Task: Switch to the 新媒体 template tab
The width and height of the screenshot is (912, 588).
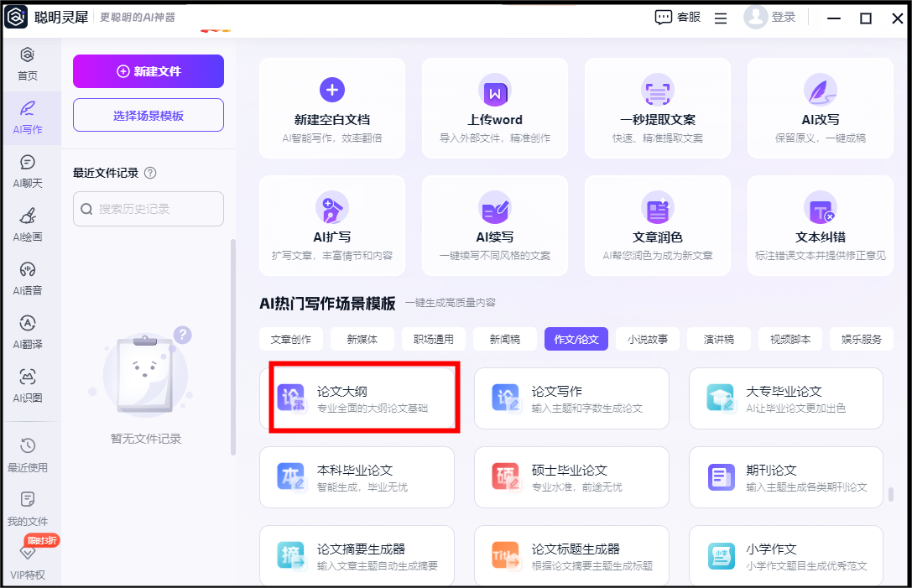Action: tap(362, 339)
